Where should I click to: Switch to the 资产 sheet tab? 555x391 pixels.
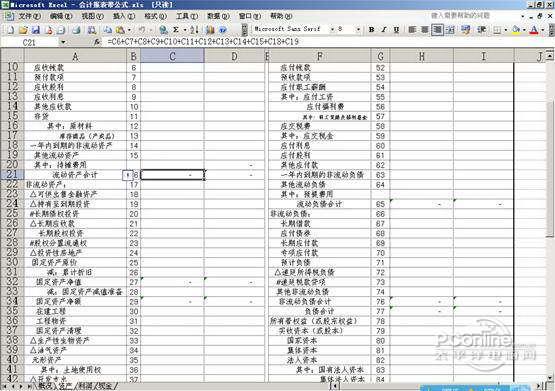pos(65,386)
